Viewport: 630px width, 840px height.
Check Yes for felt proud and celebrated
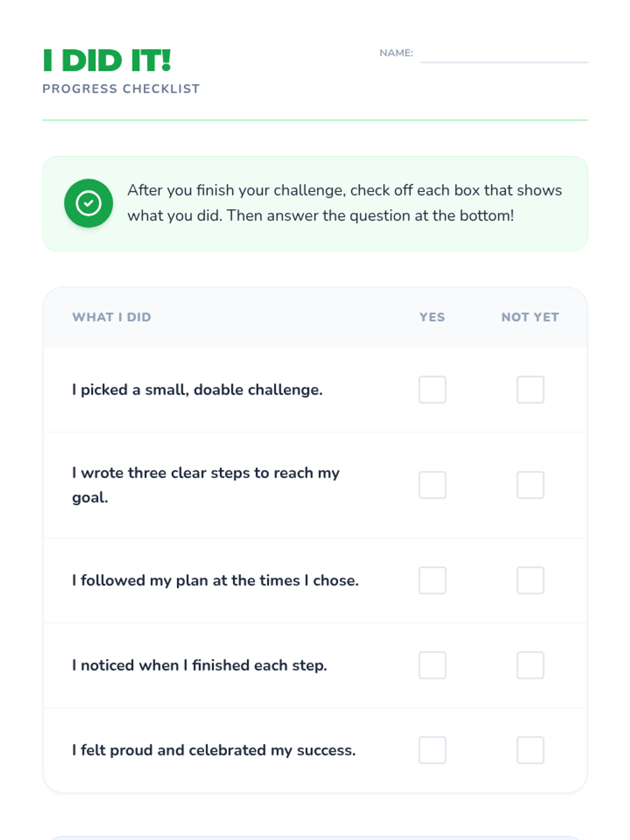click(432, 750)
